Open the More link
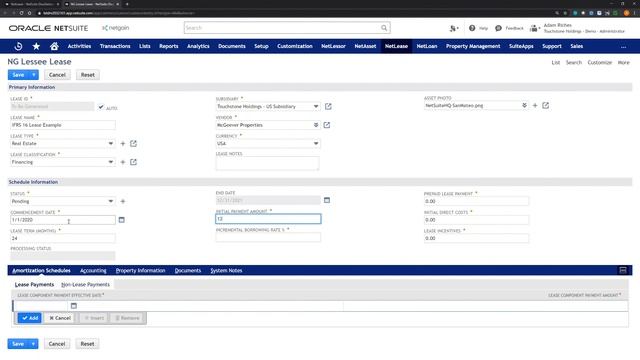 click(623, 62)
